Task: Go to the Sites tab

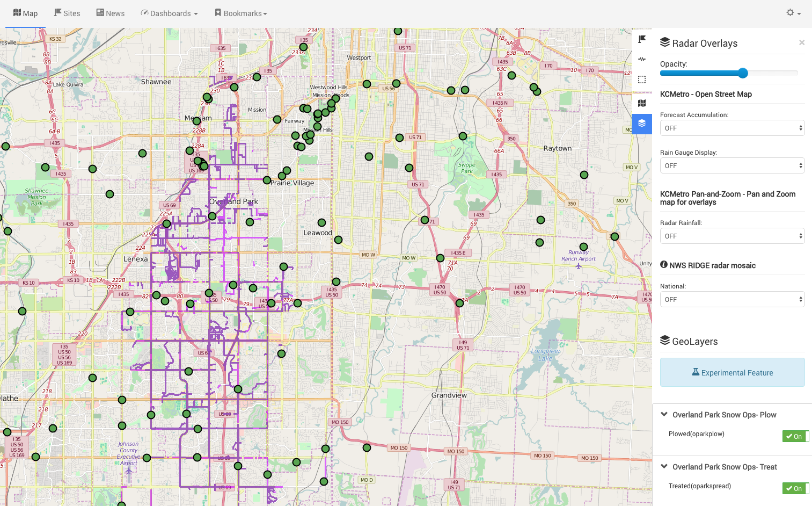Action: [x=67, y=13]
